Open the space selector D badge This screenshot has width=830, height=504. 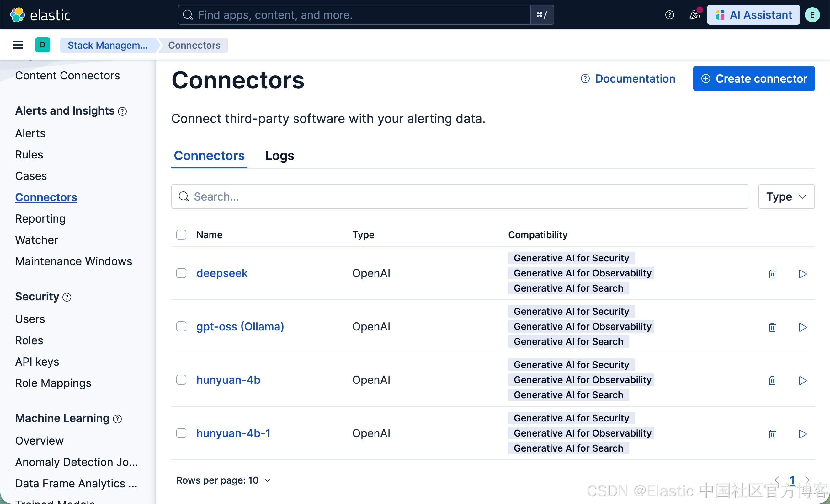coord(42,45)
